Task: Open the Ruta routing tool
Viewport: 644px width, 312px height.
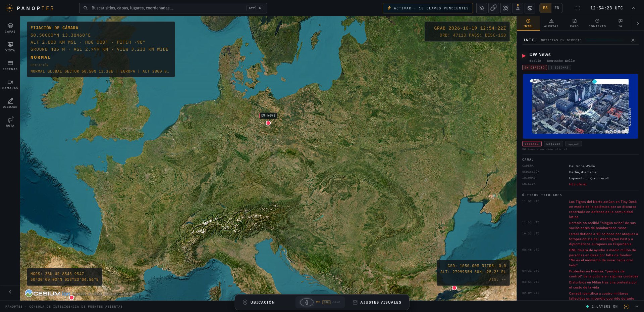Action: (x=10, y=122)
